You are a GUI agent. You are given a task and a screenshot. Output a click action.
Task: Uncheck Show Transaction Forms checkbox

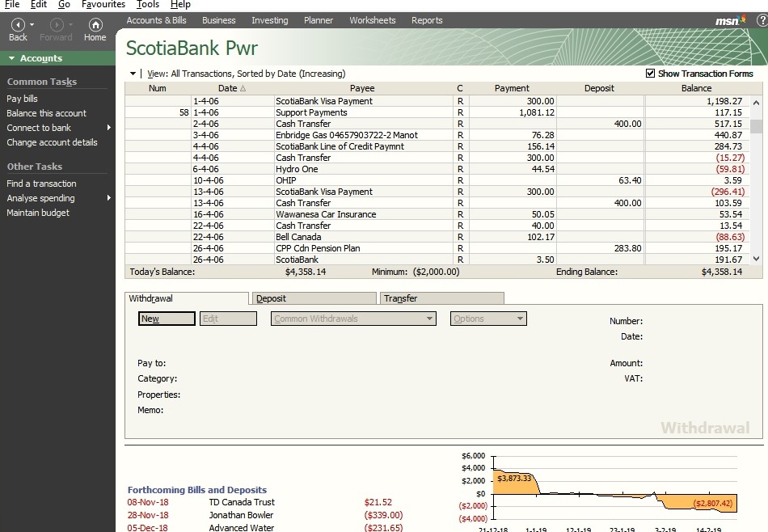point(651,74)
